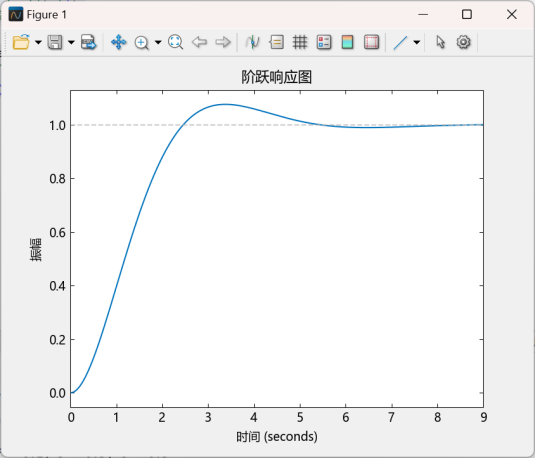Image resolution: width=535 pixels, height=458 pixels.
Task: Select the zoom in magnifier tool
Action: (142, 43)
